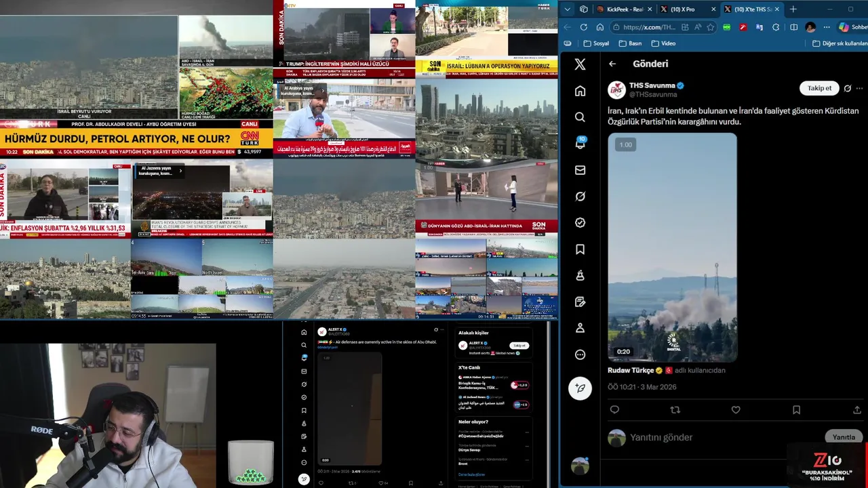This screenshot has width=868, height=488.
Task: Open the tab search chevron
Action: (x=567, y=9)
